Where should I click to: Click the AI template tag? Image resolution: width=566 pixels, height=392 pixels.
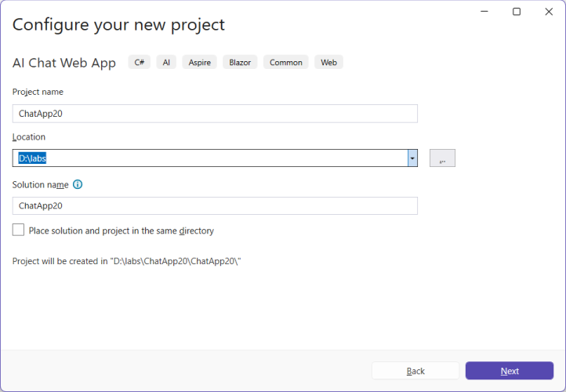tap(166, 63)
